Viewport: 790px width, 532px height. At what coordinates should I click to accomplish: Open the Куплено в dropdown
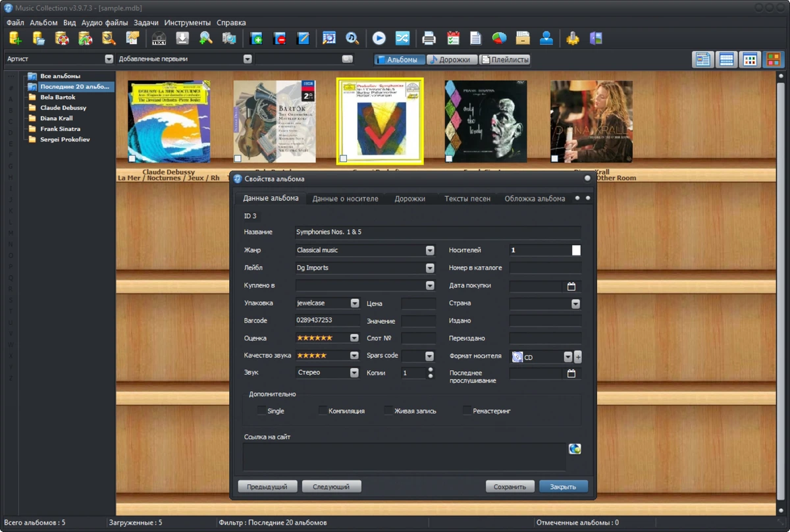[430, 286]
